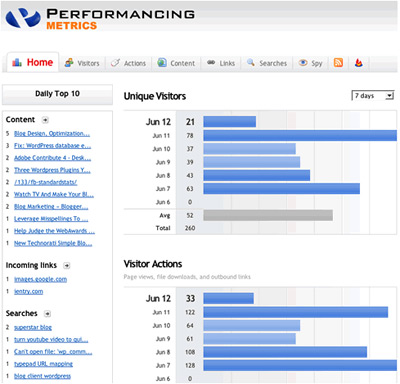Click the Unique Visitors heading
The image size is (400, 384).
point(155,96)
